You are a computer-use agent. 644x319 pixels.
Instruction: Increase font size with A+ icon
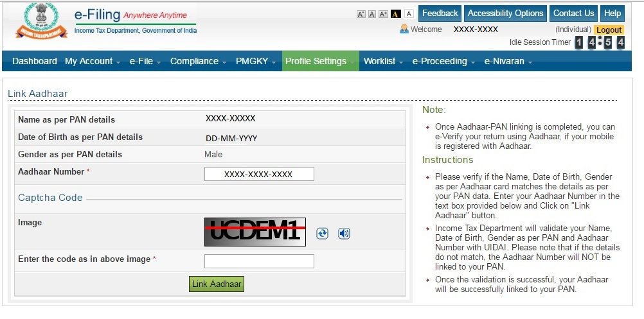click(383, 14)
